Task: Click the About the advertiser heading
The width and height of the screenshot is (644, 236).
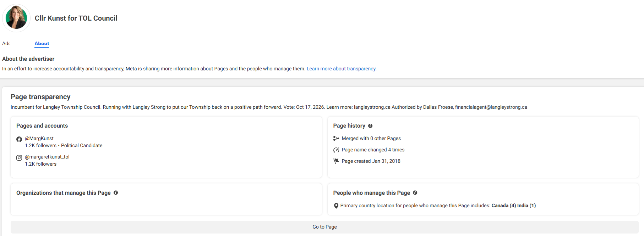Action: click(28, 59)
